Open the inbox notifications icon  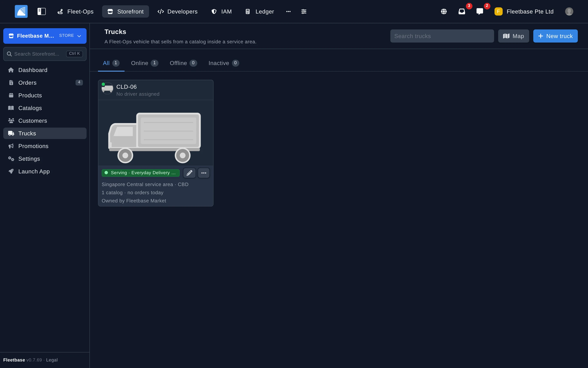pyautogui.click(x=462, y=11)
